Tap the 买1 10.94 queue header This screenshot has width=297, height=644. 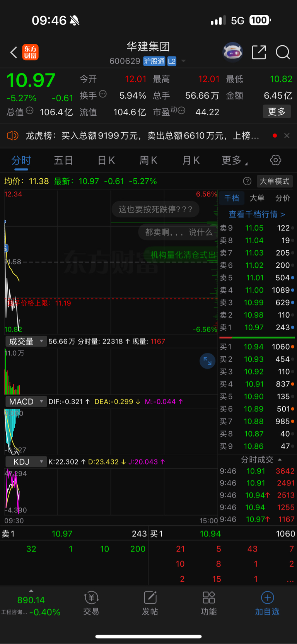pos(223,534)
